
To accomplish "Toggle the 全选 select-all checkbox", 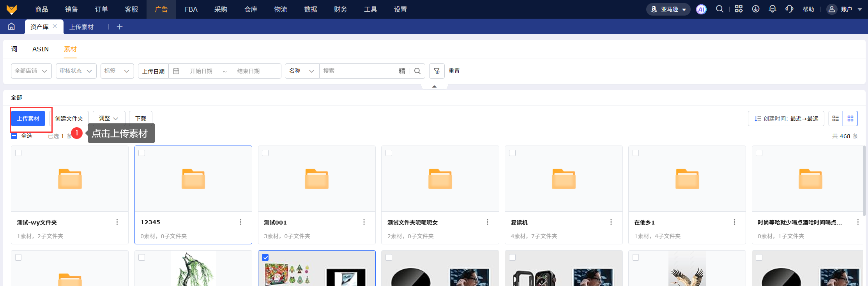I will 14,136.
